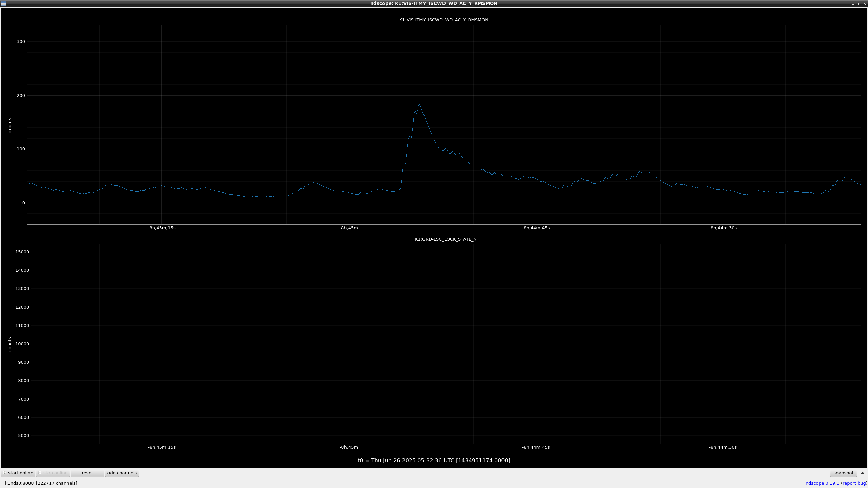Select the K1:GRD-LSC_LOCK_STATE_N plot title
The image size is (868, 488).
coord(446,239)
